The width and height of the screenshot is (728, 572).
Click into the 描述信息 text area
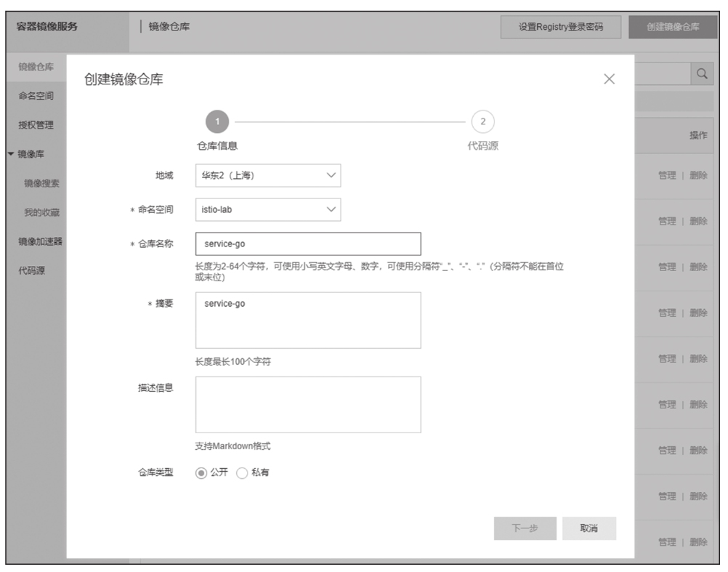coord(308,404)
